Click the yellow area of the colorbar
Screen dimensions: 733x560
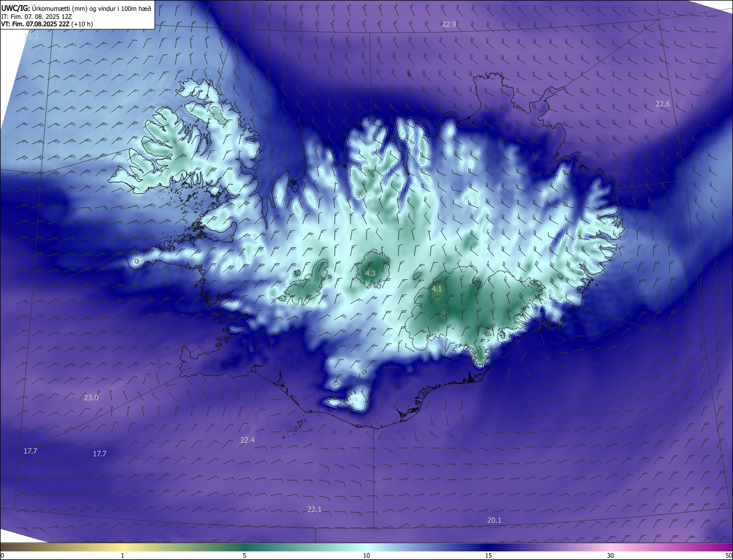(x=123, y=547)
